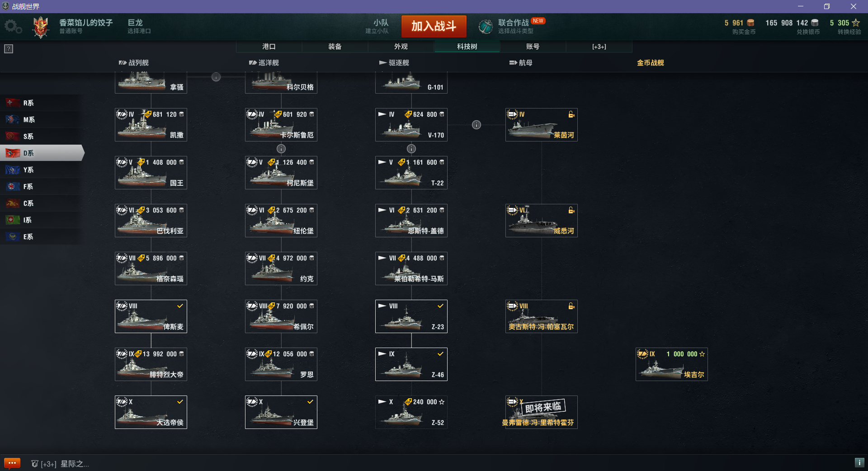Switch to the 科技树 tab
Screen dimensions: 868x471
point(467,47)
